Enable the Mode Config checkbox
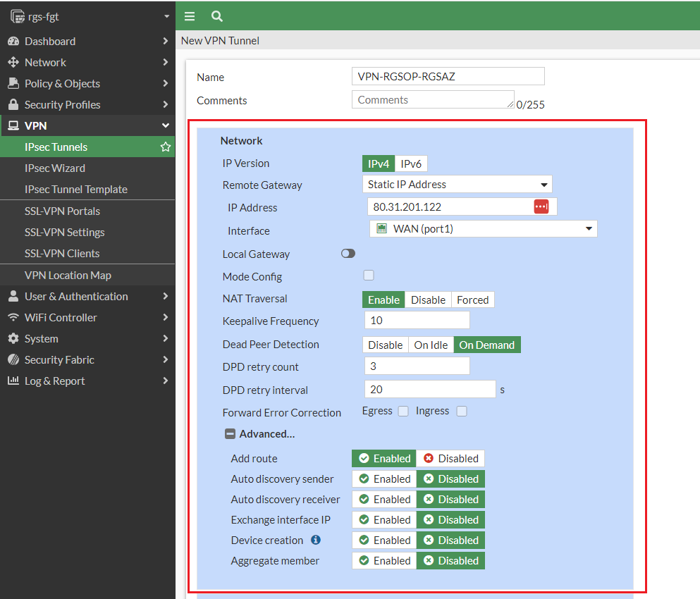 click(x=368, y=276)
